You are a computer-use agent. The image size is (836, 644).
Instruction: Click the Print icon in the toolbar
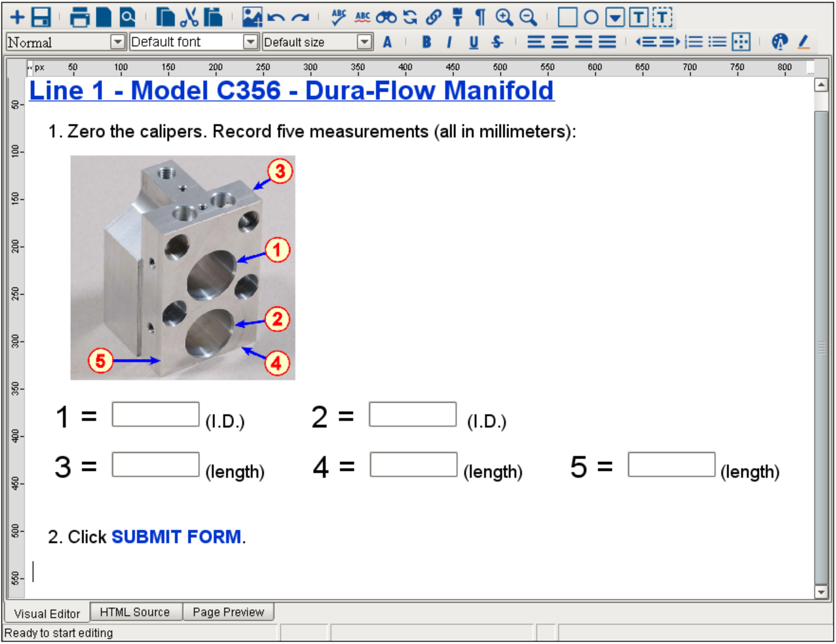click(x=80, y=17)
